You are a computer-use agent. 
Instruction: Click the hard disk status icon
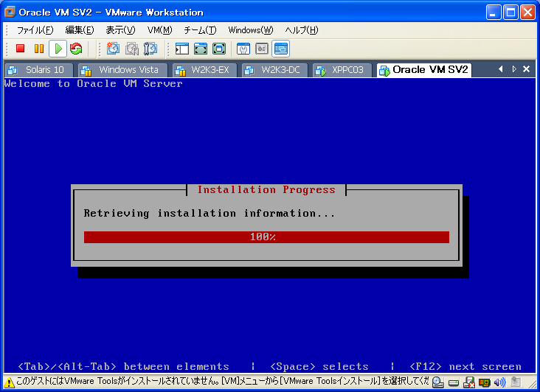click(454, 382)
